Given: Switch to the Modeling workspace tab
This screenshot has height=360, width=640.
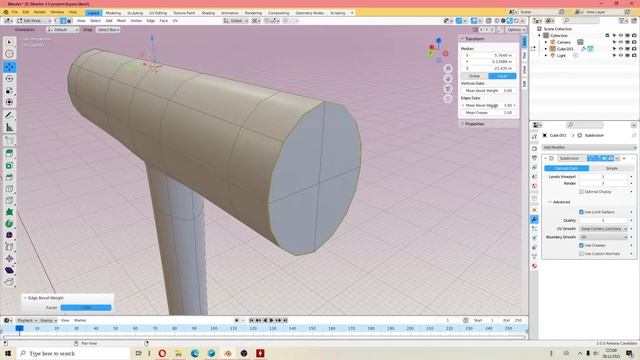Looking at the screenshot, I should (113, 13).
